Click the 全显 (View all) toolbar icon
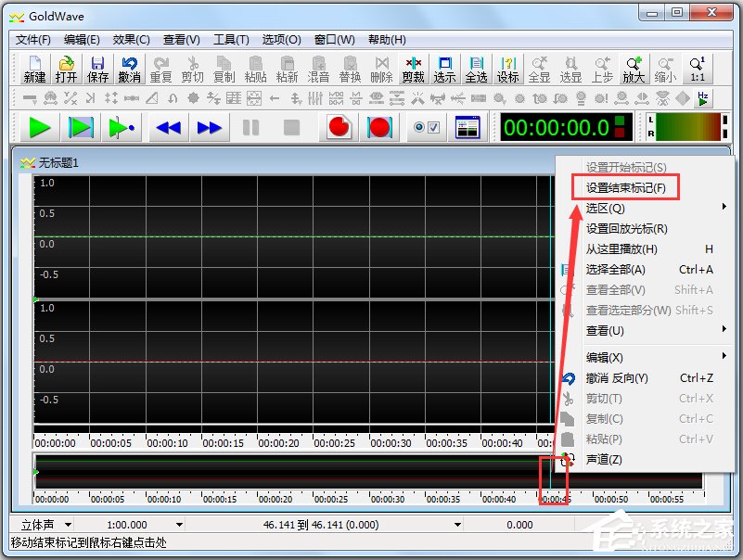Screen dimensions: 743x560 pyautogui.click(x=539, y=70)
